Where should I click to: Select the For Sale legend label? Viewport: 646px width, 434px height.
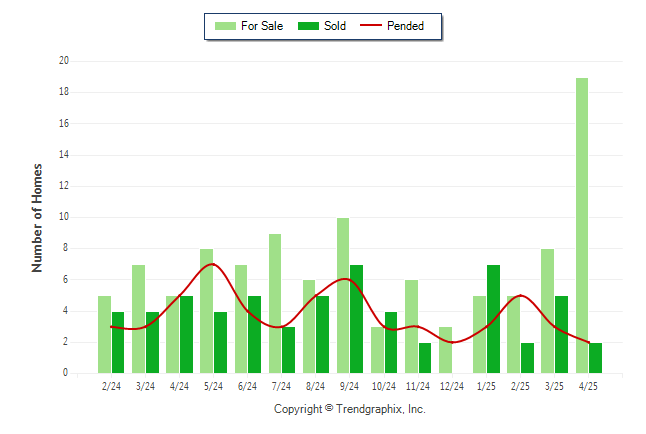pos(262,26)
